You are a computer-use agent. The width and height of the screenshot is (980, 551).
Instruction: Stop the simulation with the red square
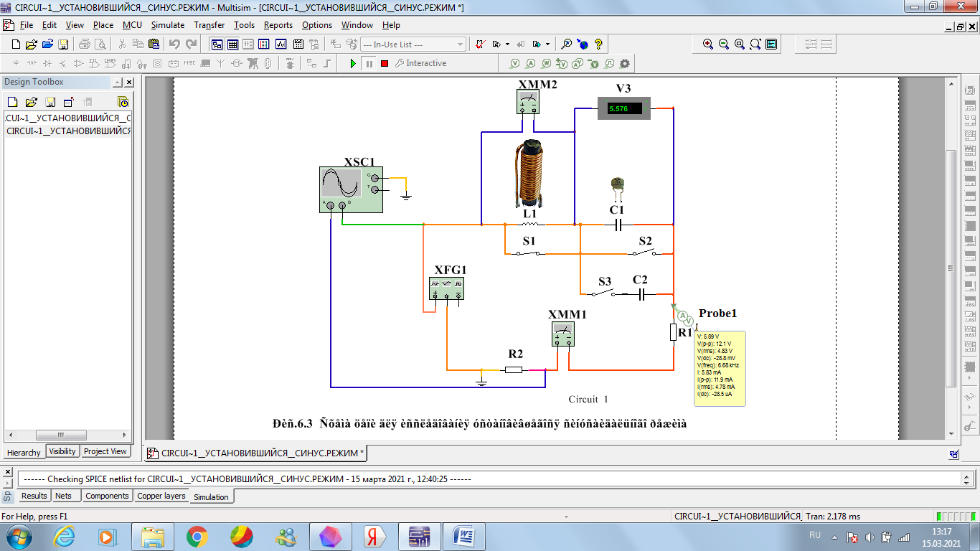click(385, 63)
